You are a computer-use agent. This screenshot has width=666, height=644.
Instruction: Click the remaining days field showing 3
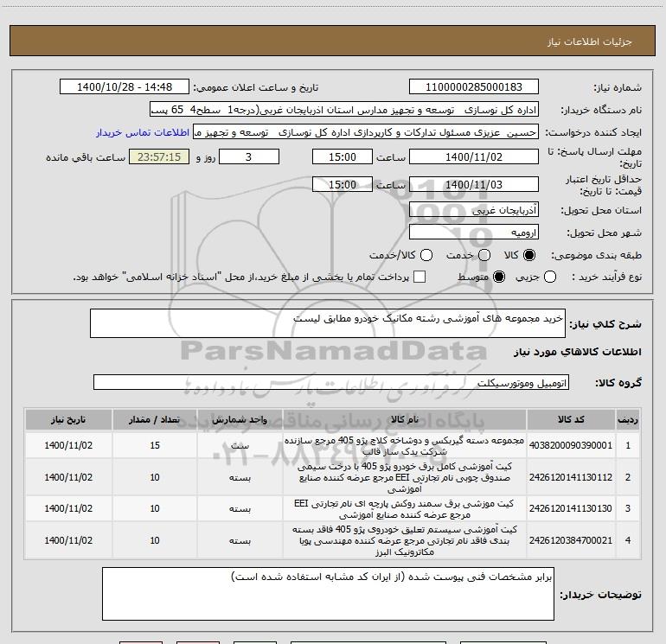click(x=249, y=156)
